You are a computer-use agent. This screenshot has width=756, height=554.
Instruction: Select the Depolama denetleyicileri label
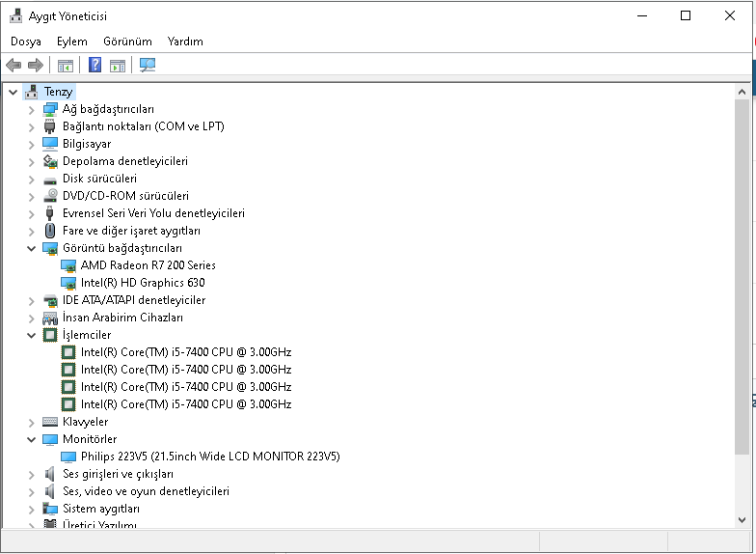[125, 161]
